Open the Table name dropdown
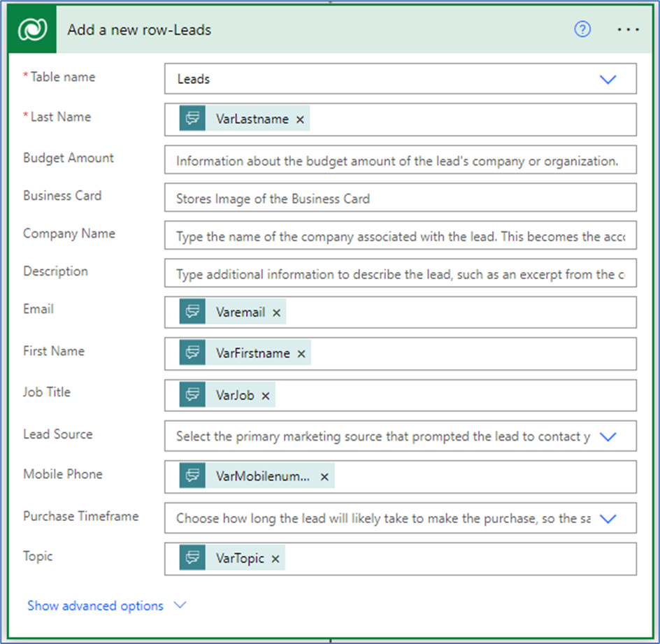Image resolution: width=660 pixels, height=644 pixels. pos(608,79)
